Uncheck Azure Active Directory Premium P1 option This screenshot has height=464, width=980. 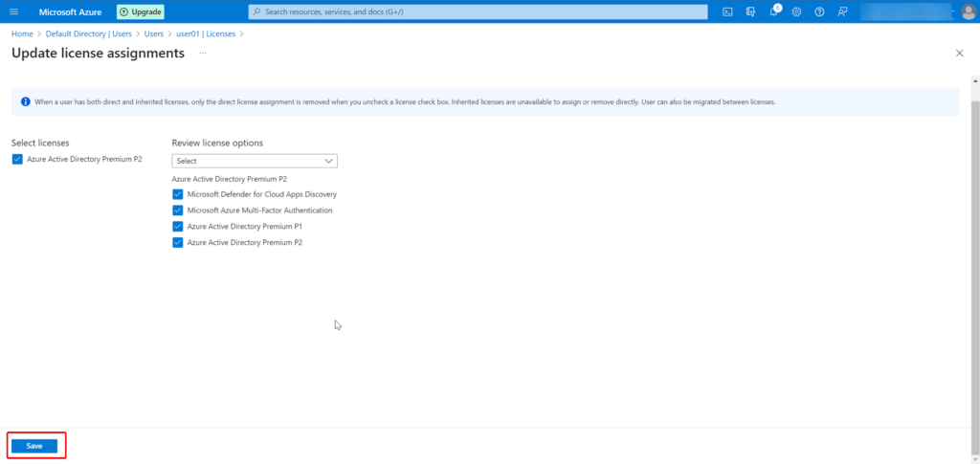(177, 227)
